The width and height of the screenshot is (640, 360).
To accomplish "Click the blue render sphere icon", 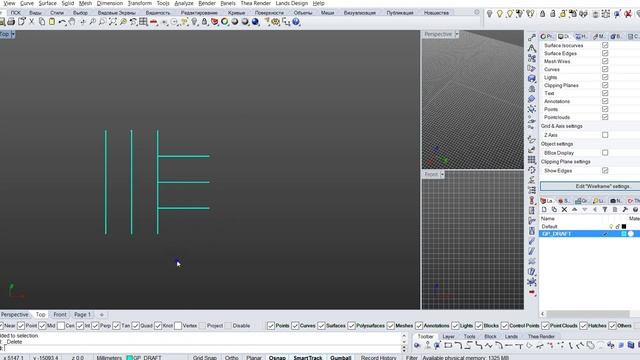I will tap(255, 22).
